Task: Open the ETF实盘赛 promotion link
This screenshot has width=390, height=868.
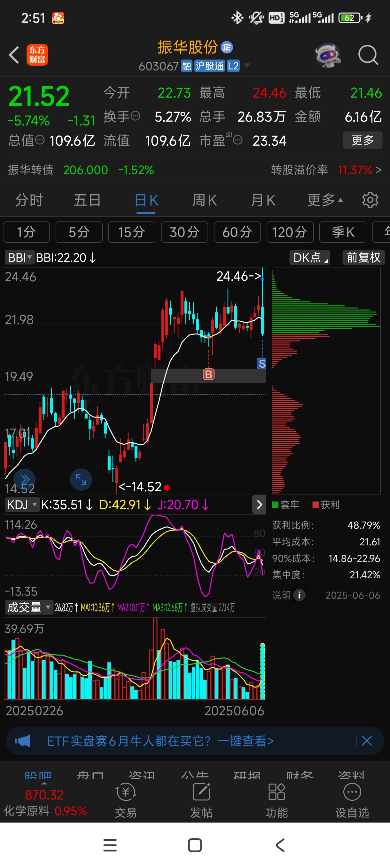Action: tap(160, 741)
